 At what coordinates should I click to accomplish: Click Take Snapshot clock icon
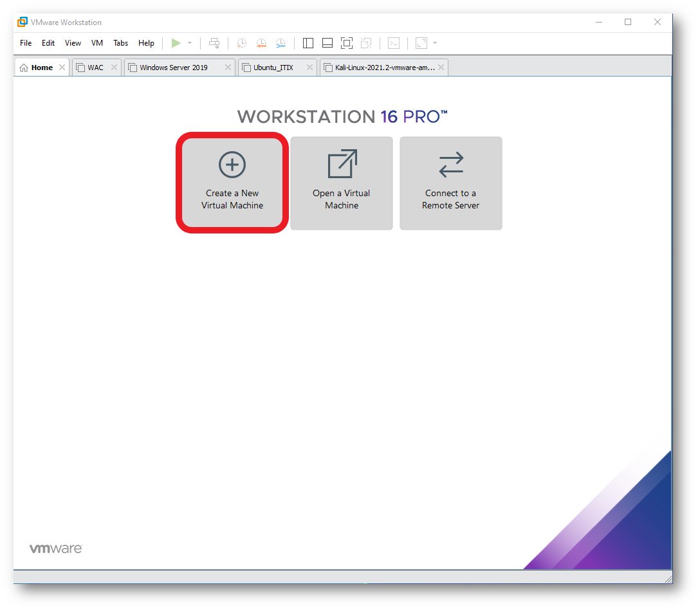241,43
